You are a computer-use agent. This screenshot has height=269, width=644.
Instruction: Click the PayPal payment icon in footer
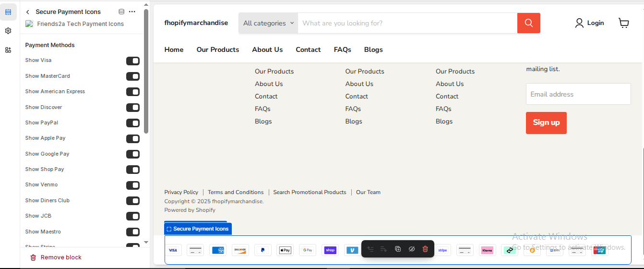click(x=262, y=250)
